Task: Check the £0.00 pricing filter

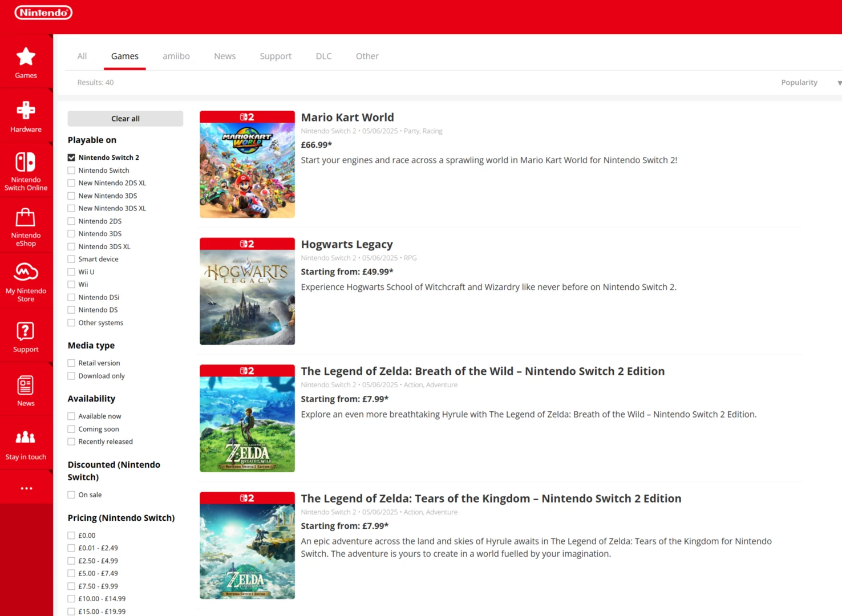Action: [71, 536]
